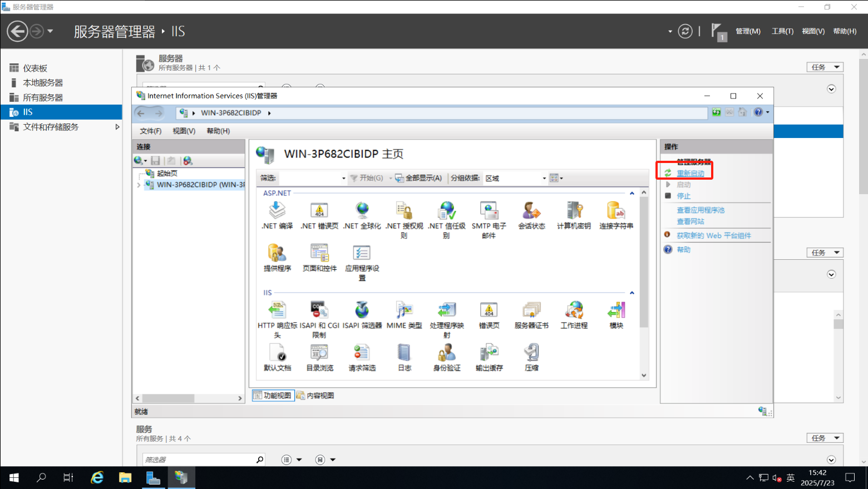Open the view mode dropdown in filter bar
The width and height of the screenshot is (868, 489).
(x=556, y=178)
